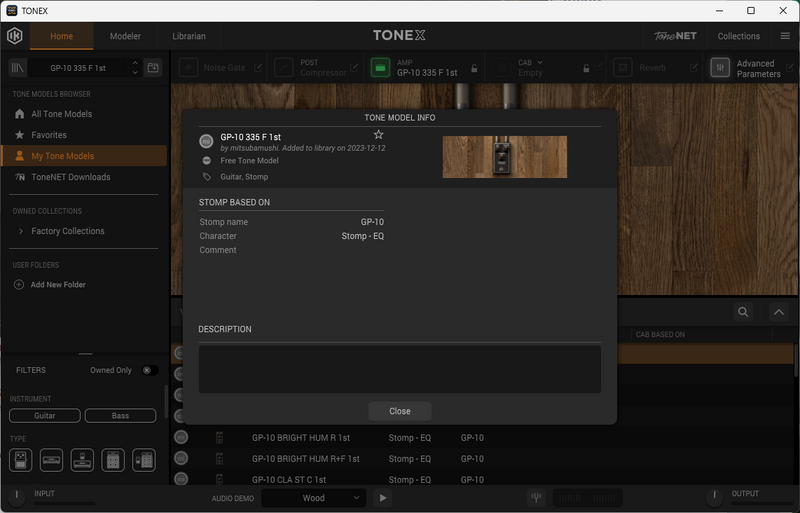
Task: Click the CAB BASED ON column header
Action: point(660,334)
